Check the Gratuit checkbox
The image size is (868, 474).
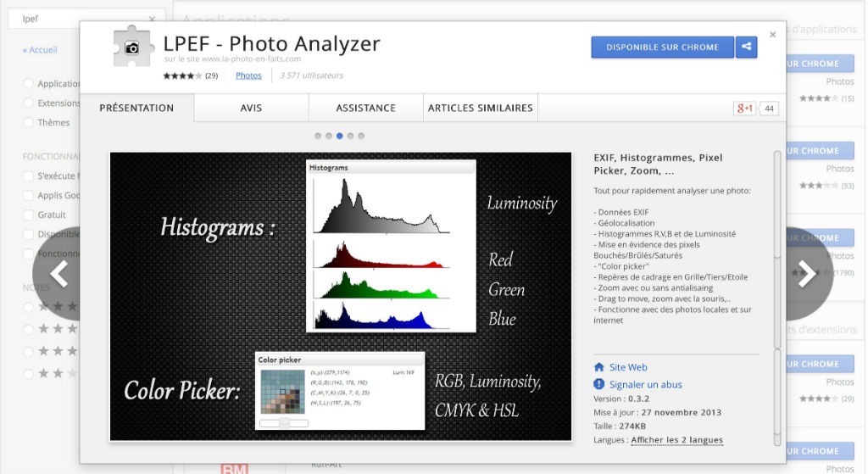[x=28, y=215]
